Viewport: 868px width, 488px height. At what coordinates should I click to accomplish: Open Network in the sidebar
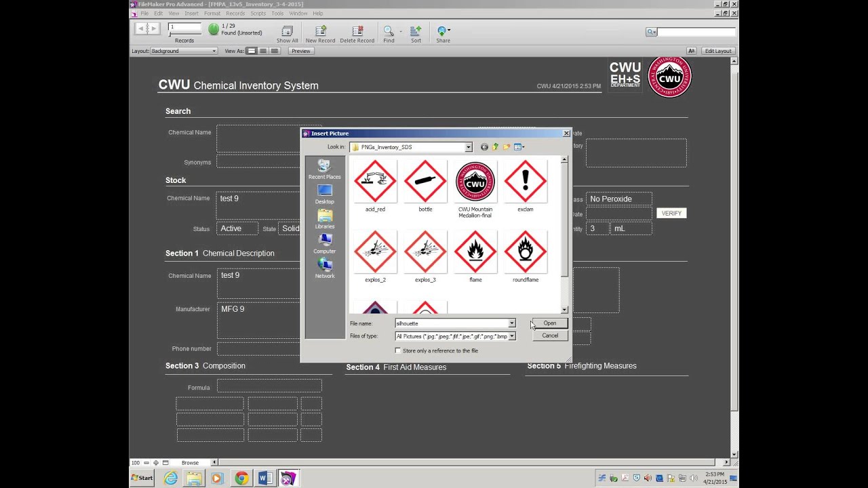324,268
